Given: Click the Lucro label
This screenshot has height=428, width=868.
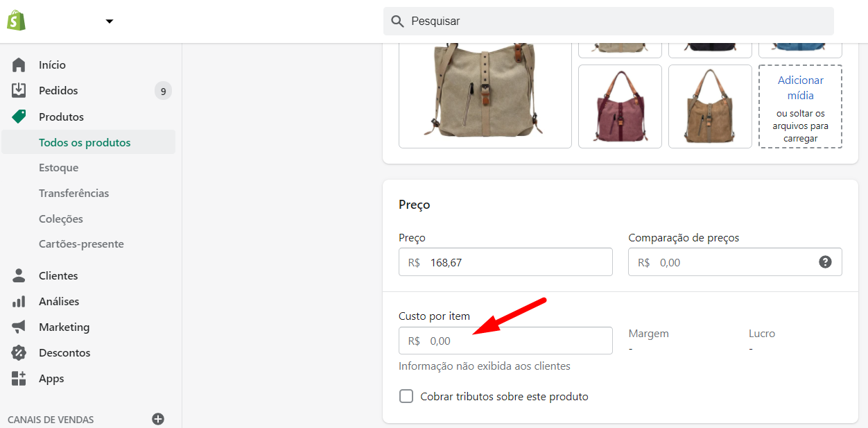Looking at the screenshot, I should (x=762, y=334).
